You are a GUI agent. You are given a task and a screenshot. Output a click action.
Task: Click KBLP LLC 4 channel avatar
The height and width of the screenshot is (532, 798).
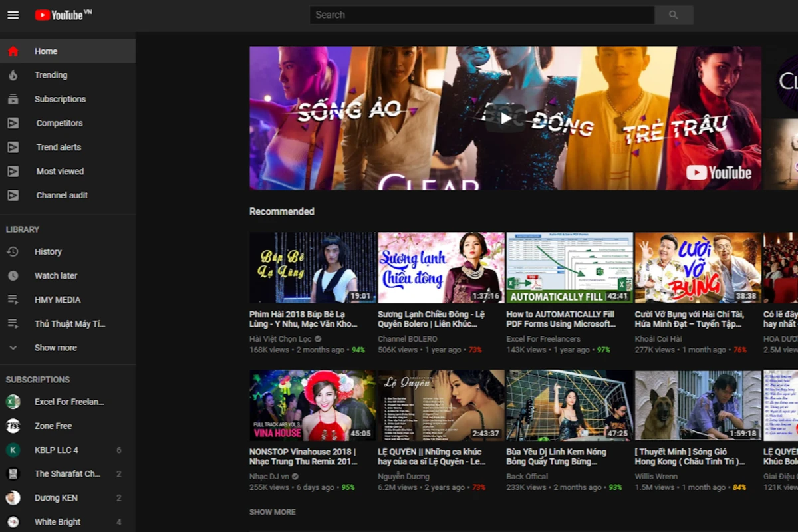[x=13, y=450]
